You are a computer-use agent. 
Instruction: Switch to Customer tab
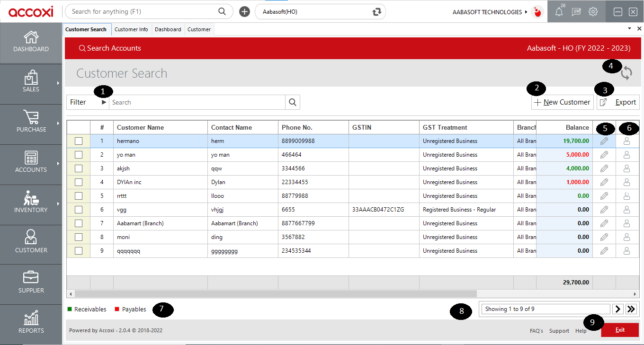tap(199, 29)
